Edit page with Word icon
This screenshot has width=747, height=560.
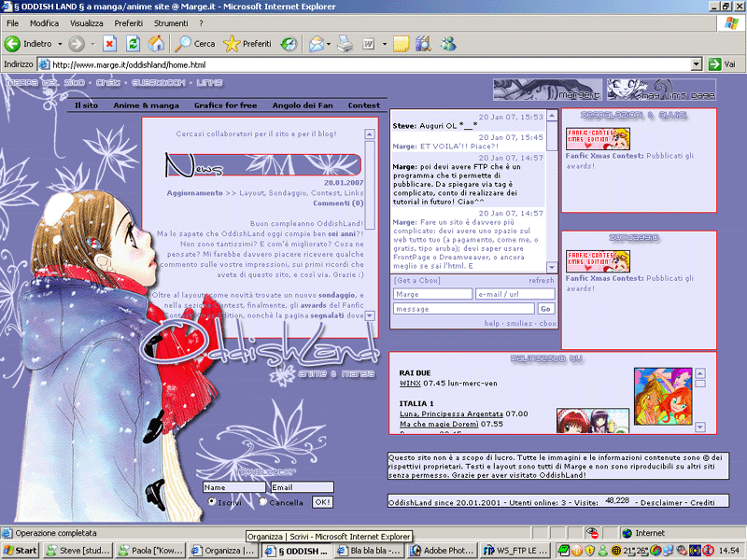(x=368, y=44)
